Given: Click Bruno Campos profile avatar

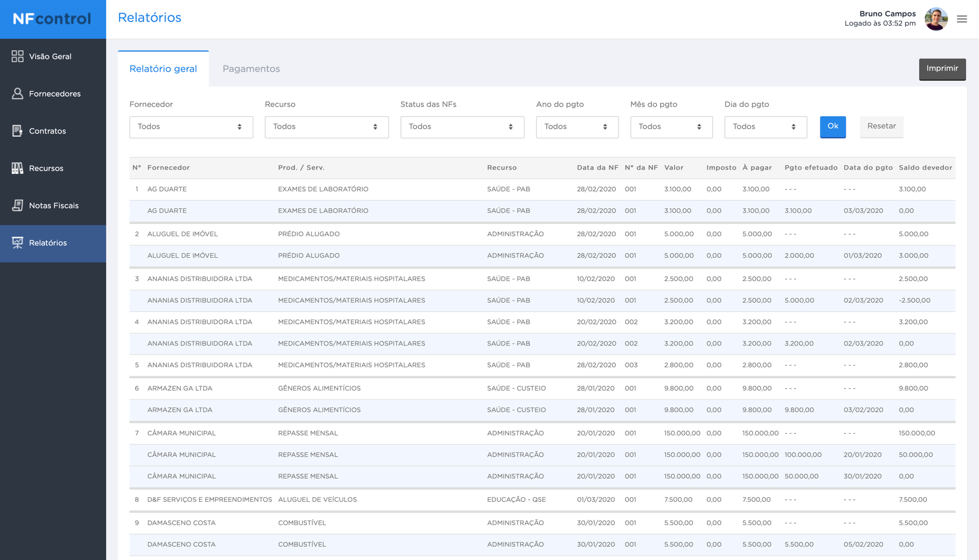Looking at the screenshot, I should pyautogui.click(x=936, y=19).
